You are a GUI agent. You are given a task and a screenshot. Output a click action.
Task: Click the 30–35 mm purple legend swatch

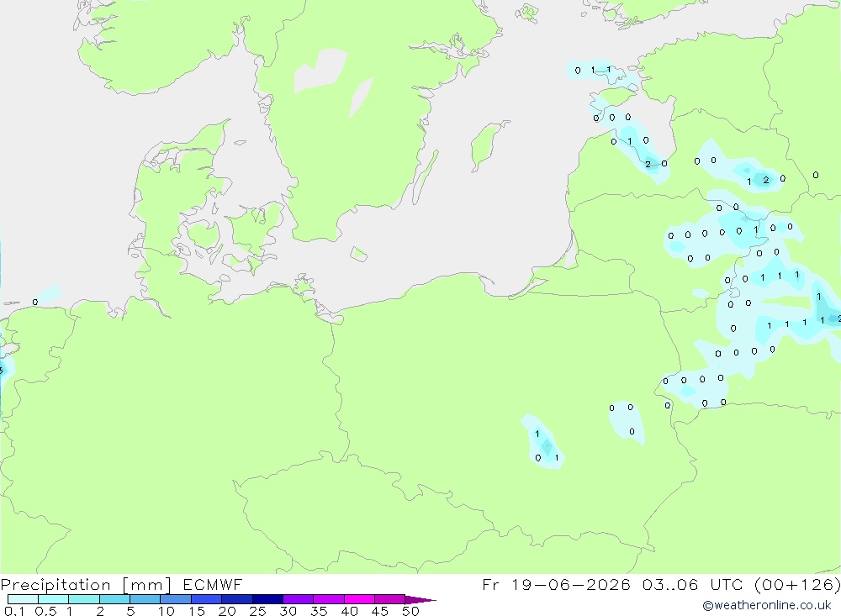299,599
